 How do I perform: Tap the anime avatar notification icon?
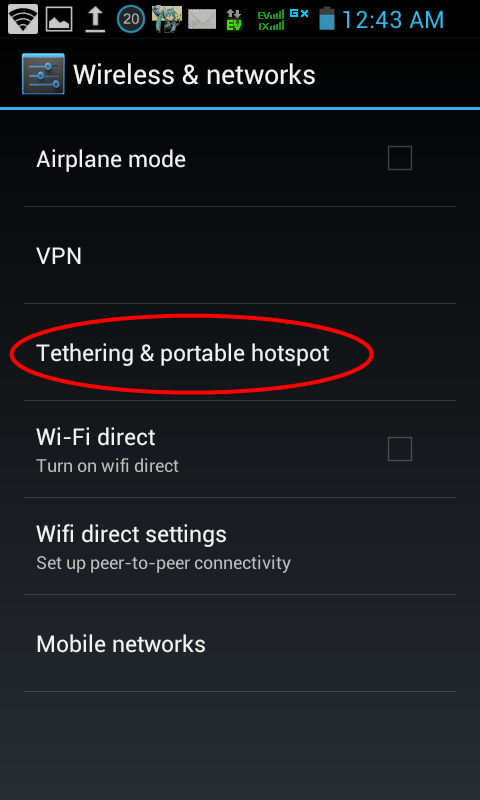click(x=167, y=19)
